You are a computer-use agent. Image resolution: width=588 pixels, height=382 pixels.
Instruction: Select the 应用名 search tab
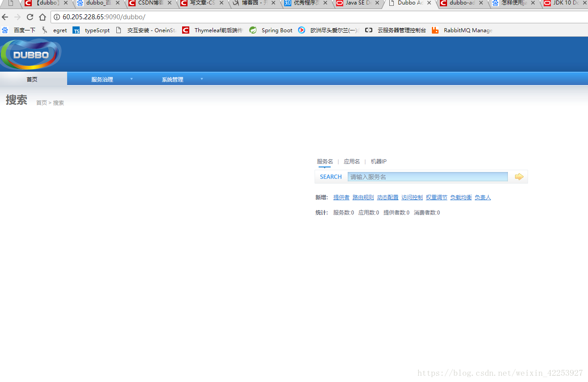tap(352, 162)
